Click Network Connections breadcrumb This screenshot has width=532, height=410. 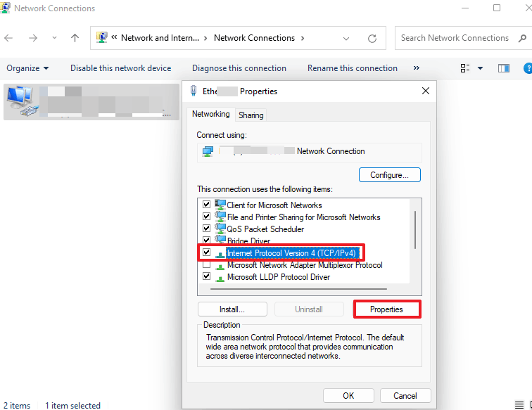(x=254, y=38)
